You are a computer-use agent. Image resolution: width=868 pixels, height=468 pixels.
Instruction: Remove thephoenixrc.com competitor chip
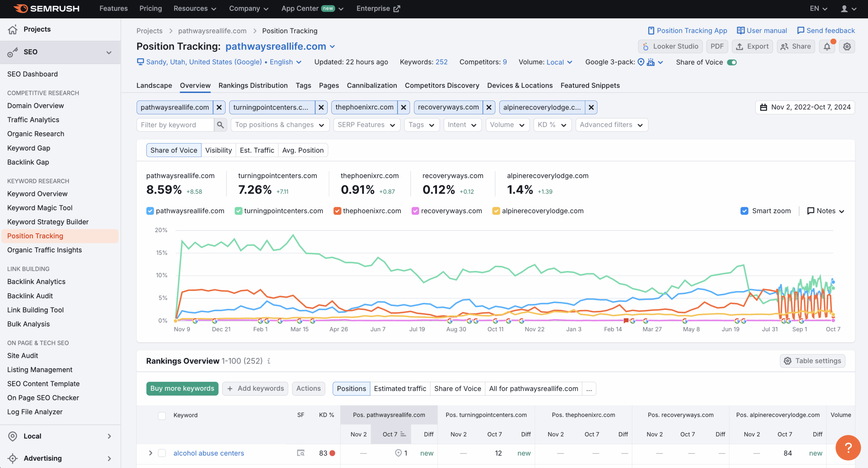pos(403,108)
